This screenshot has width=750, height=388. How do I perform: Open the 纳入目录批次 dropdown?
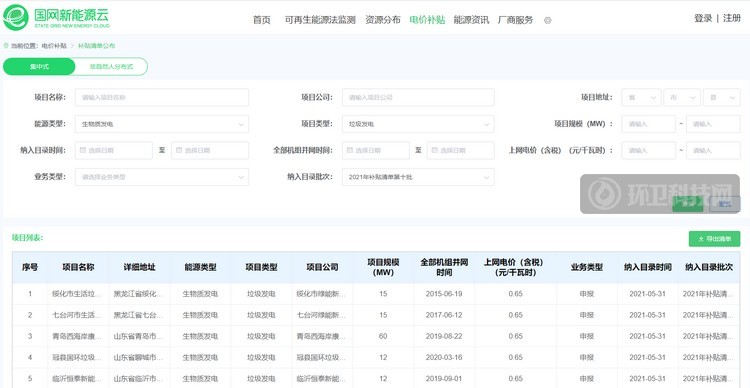click(418, 177)
